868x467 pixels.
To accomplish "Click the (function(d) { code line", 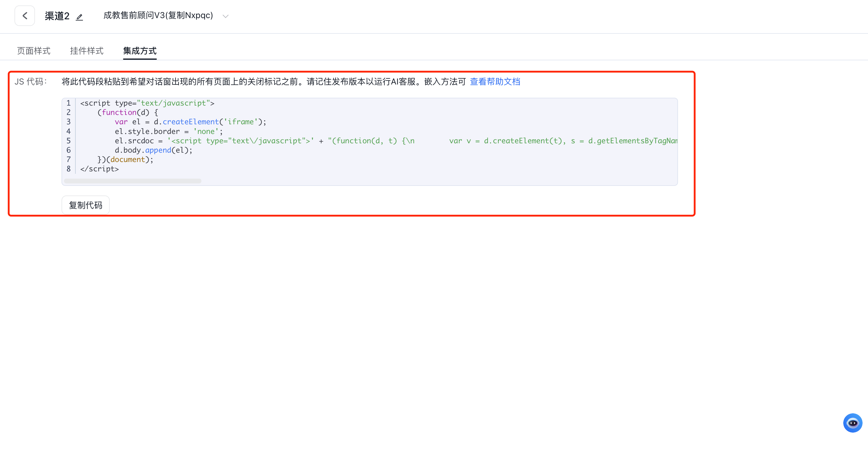I will (127, 113).
